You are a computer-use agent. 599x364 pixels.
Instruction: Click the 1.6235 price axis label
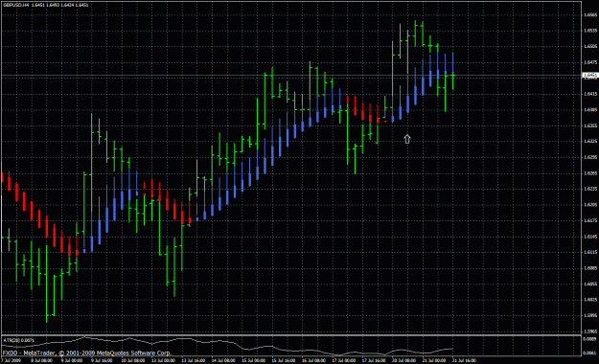coord(590,189)
